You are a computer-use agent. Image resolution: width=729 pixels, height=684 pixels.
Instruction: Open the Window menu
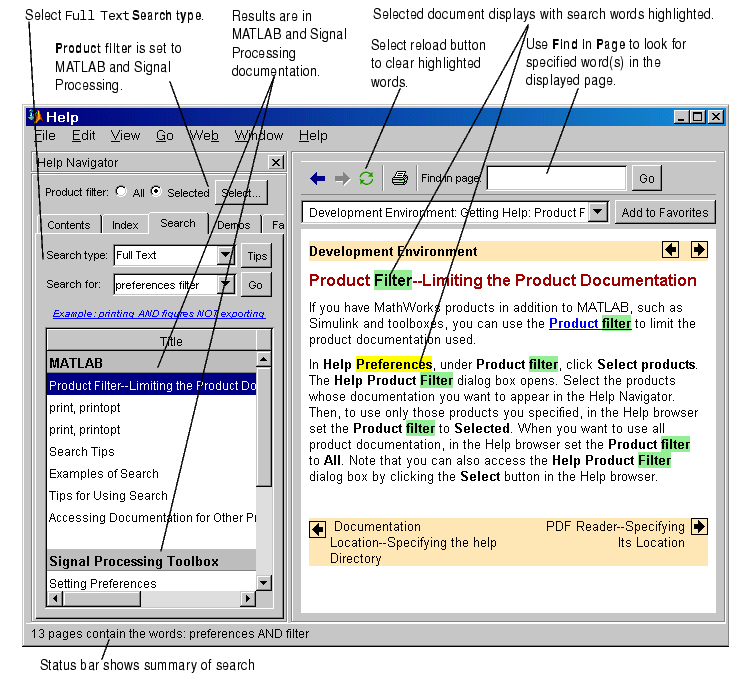(258, 135)
